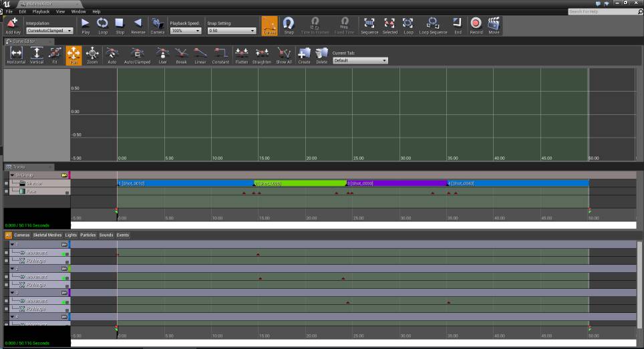Screen dimensions: 644x349
Task: Filter tracks by Cameras tab
Action: point(22,235)
